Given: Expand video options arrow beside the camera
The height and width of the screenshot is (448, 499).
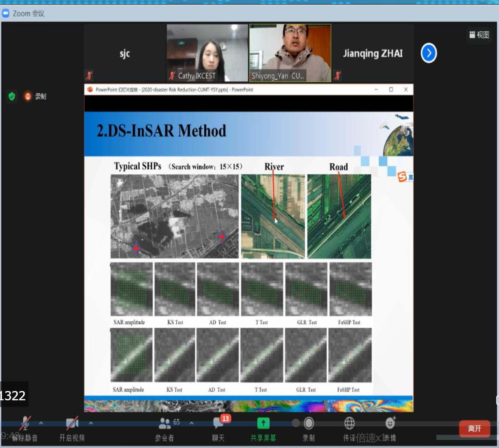Looking at the screenshot, I should pos(91,423).
